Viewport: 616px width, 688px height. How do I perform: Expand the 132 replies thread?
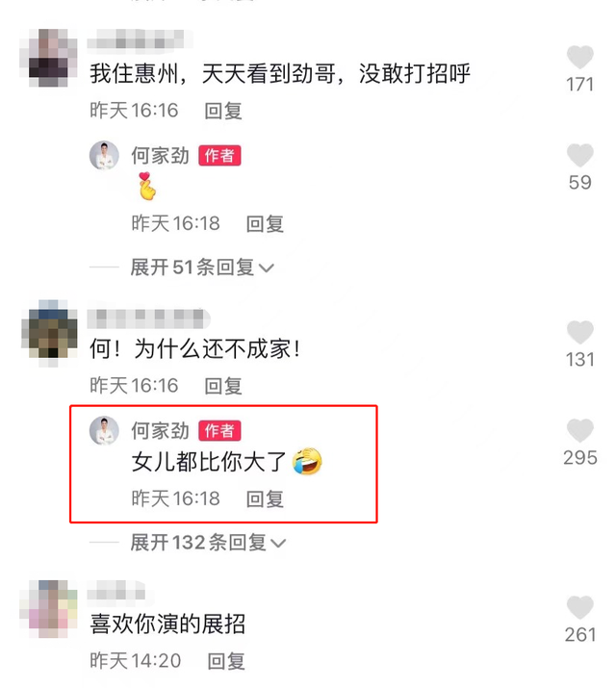(x=208, y=543)
